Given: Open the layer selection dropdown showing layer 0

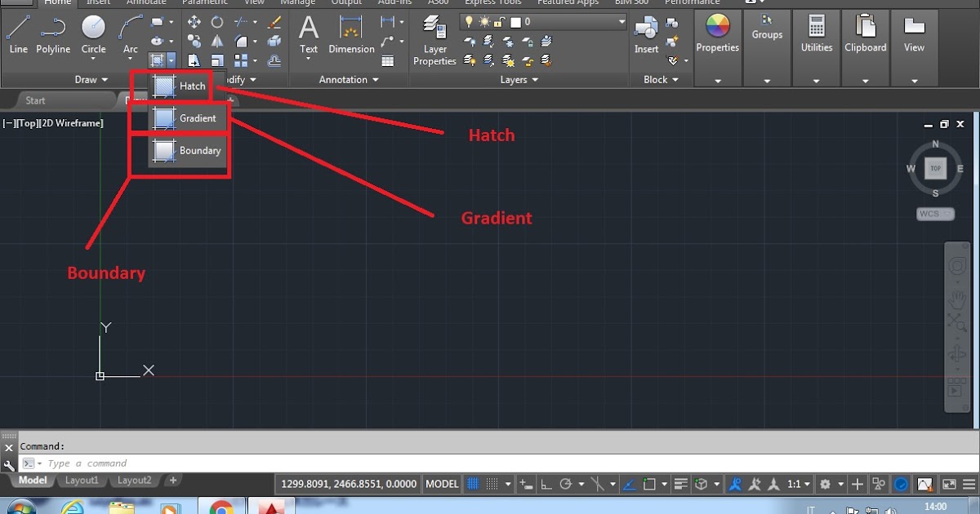Looking at the screenshot, I should 622,21.
